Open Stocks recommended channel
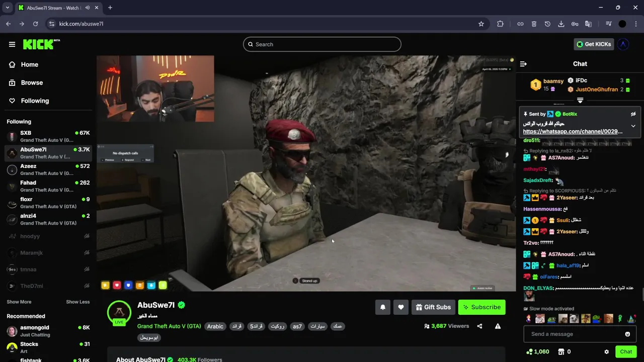The width and height of the screenshot is (644, 362). [x=48, y=347]
